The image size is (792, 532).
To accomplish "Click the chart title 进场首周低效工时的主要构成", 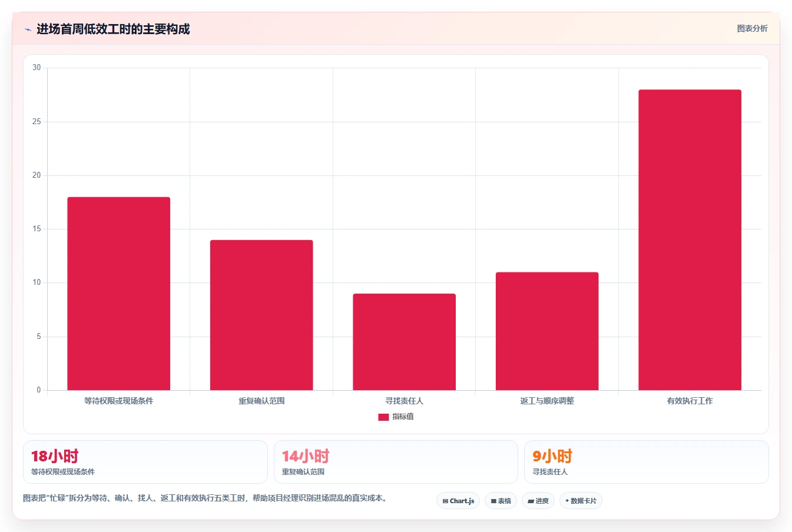I will [x=113, y=29].
